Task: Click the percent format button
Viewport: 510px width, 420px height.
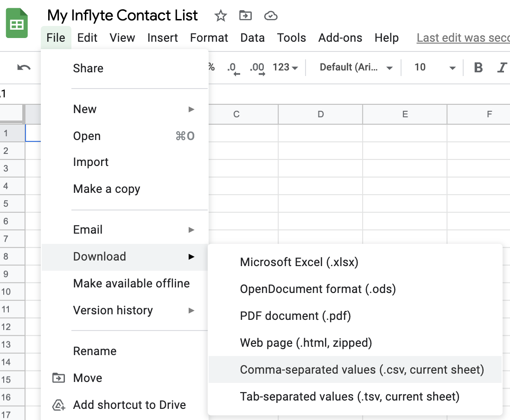Action: [211, 67]
